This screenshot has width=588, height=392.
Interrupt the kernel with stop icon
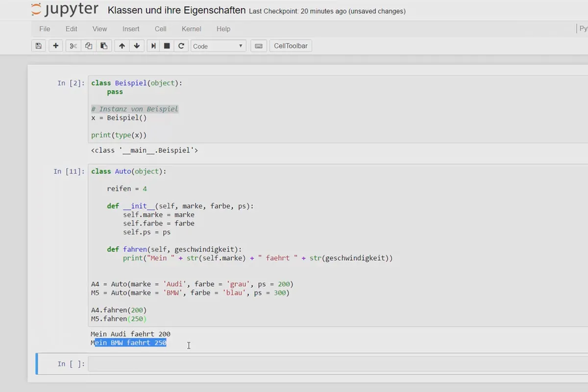(167, 46)
